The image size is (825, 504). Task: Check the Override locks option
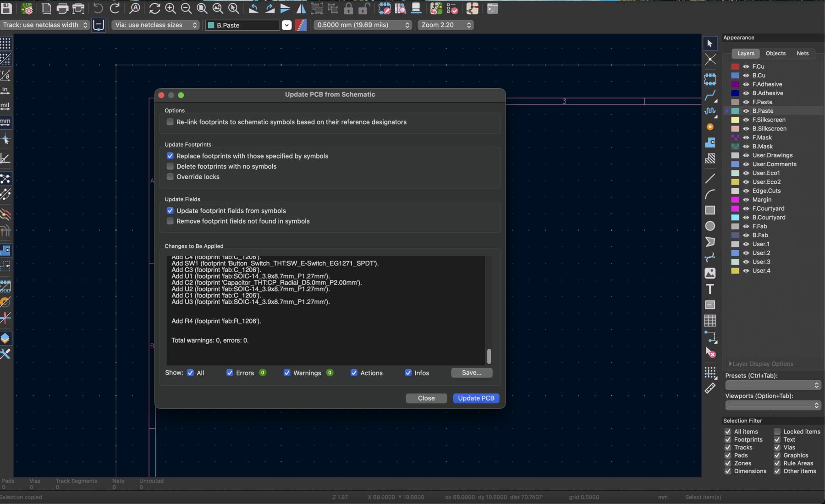pyautogui.click(x=170, y=177)
